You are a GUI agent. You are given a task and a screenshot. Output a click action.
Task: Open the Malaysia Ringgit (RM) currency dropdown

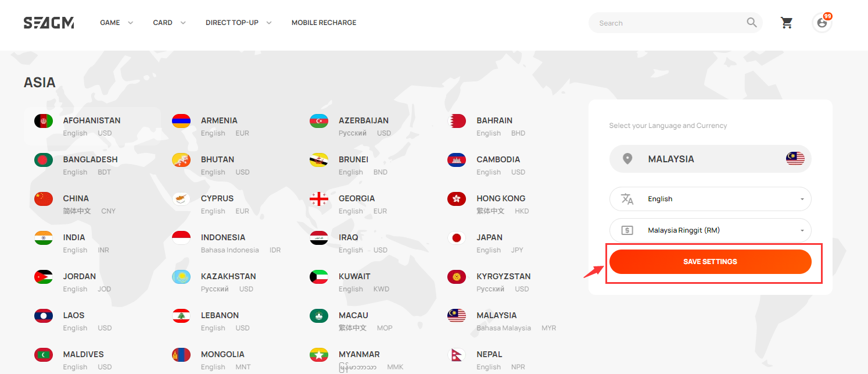pos(710,230)
